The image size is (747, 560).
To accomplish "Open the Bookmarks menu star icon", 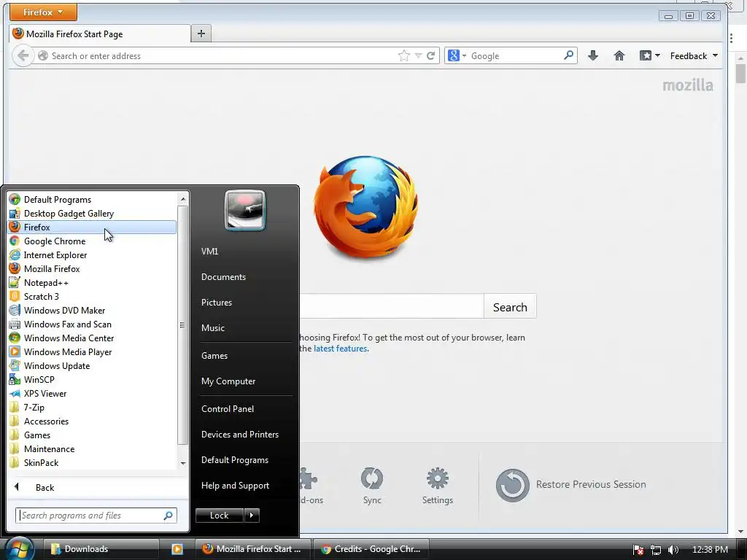I will click(x=646, y=55).
